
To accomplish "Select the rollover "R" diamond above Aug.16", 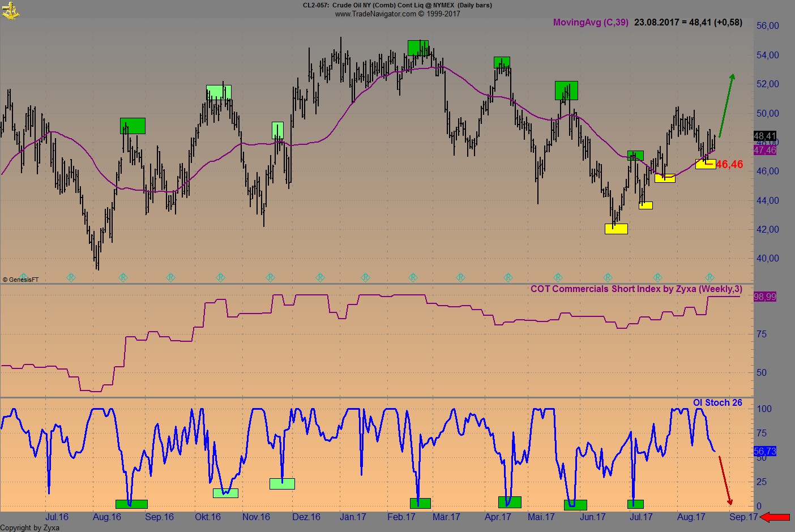I will pyautogui.click(x=123, y=277).
